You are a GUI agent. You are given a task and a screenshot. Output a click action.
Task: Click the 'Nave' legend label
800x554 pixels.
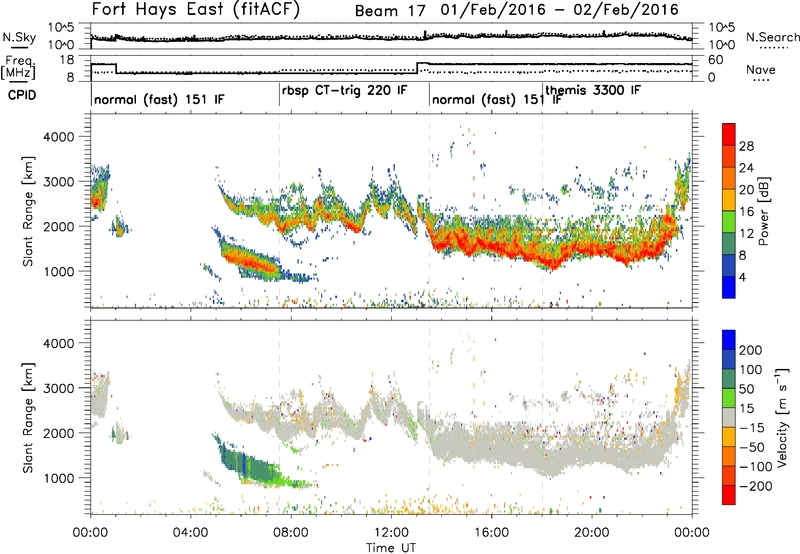pos(761,69)
